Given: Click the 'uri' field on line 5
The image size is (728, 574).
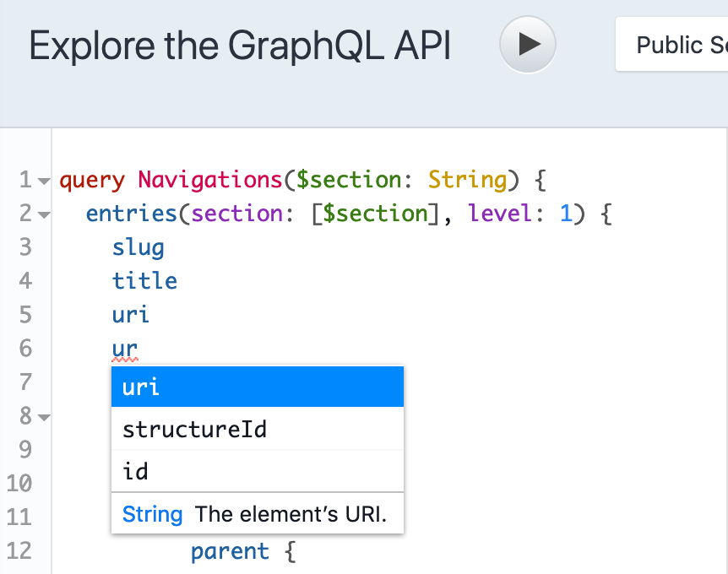Looking at the screenshot, I should [x=130, y=315].
